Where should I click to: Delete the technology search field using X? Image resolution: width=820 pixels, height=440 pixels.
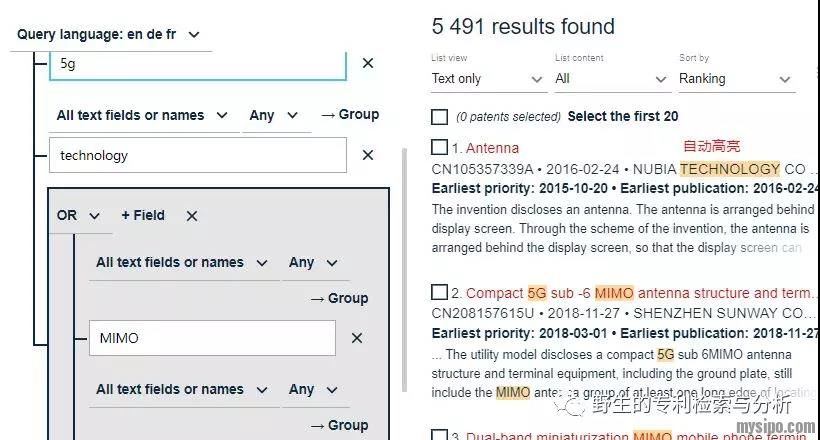pos(367,155)
